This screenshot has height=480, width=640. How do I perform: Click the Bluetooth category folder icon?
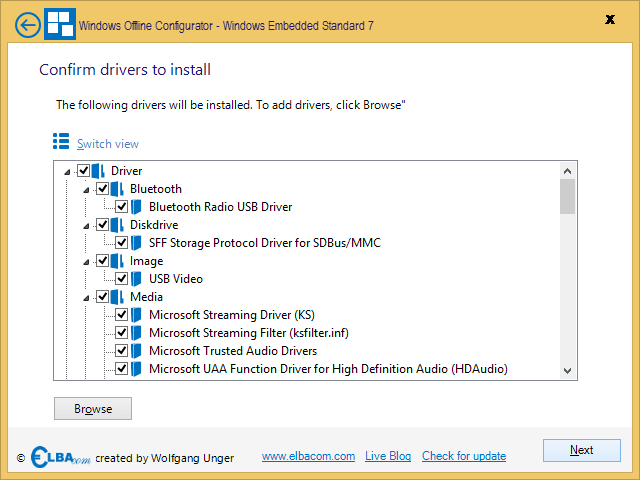117,189
